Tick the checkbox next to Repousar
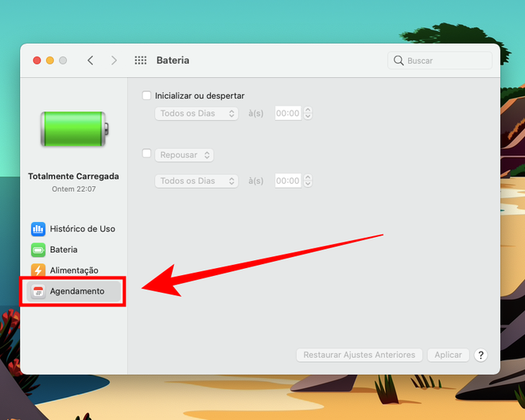Screen dimensions: 525x420 pyautogui.click(x=146, y=154)
